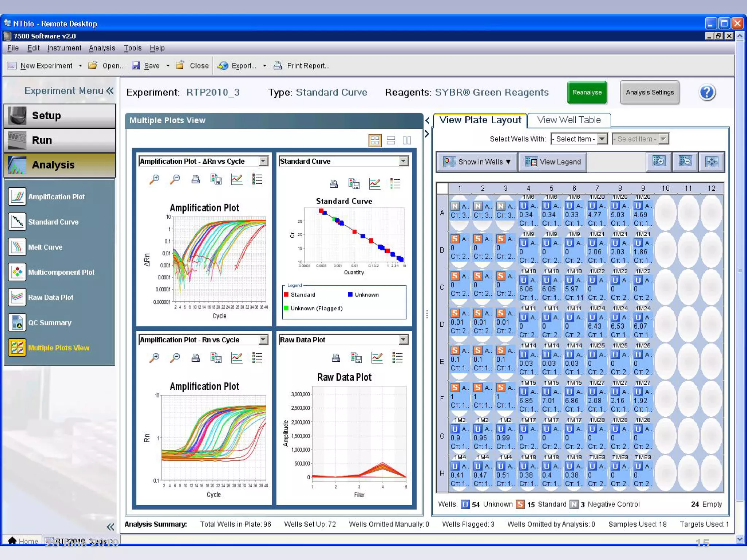Click the green Reanalyse button

pos(587,92)
